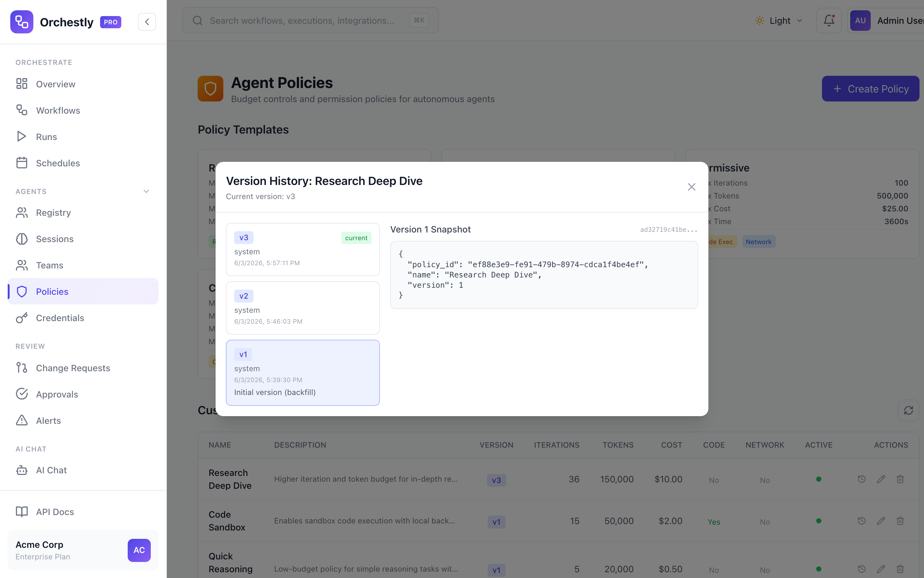The height and width of the screenshot is (578, 924).
Task: Click the Create Policy button
Action: tap(870, 89)
